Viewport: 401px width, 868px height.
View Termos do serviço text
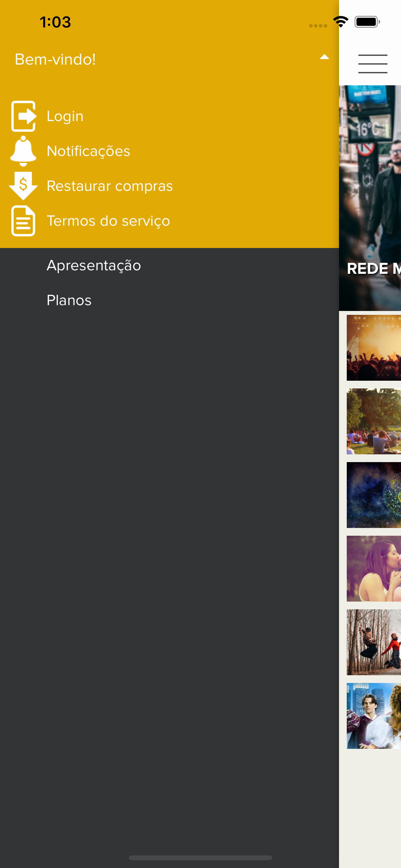pos(108,221)
